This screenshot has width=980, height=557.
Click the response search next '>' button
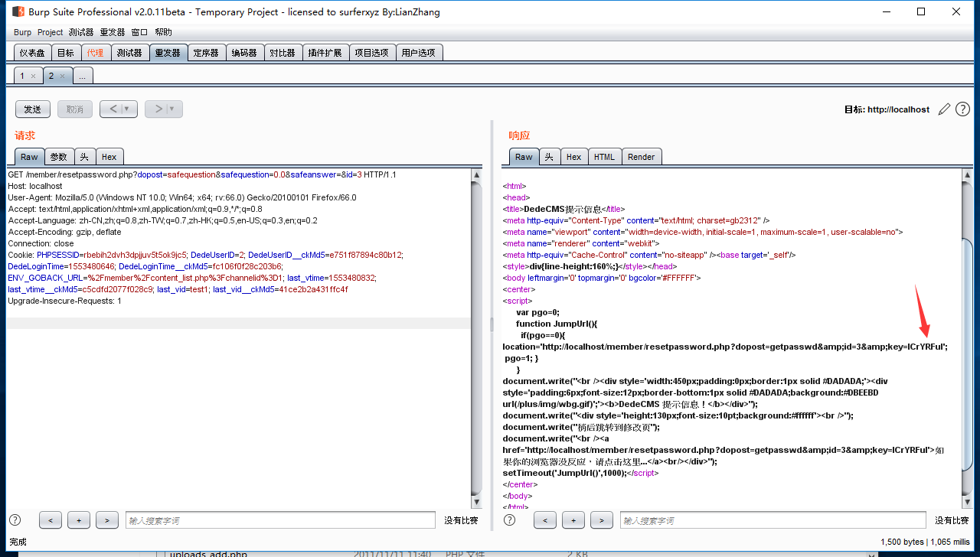pyautogui.click(x=602, y=520)
